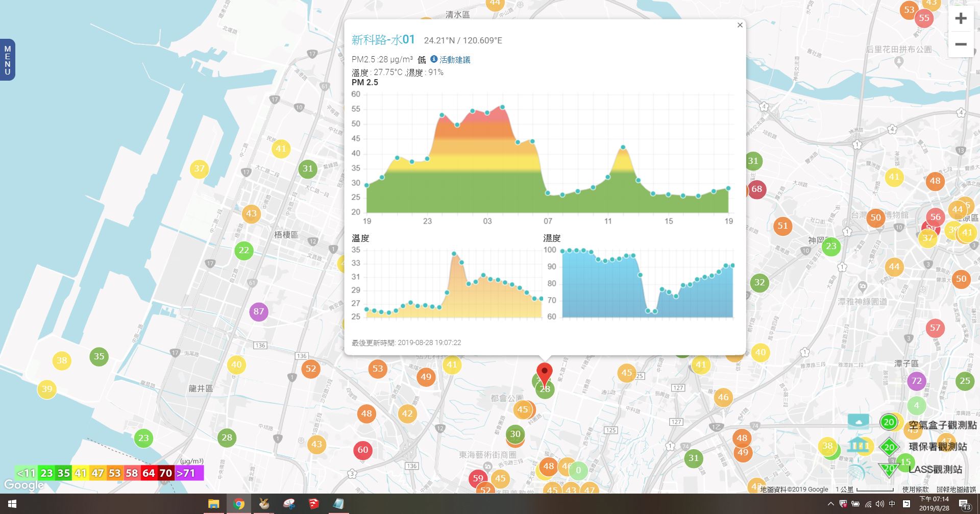The height and width of the screenshot is (514, 980).
Task: Select the light green 0 sensor marker
Action: (578, 470)
